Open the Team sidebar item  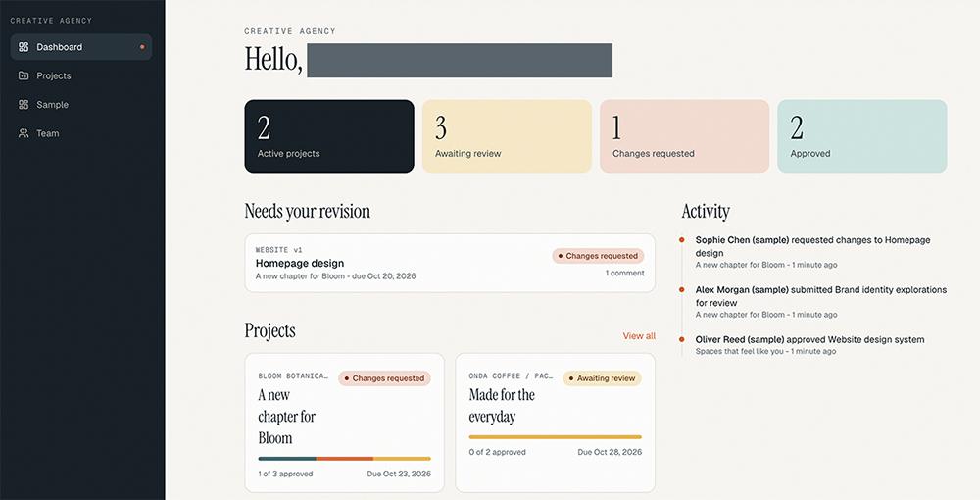coord(81,133)
